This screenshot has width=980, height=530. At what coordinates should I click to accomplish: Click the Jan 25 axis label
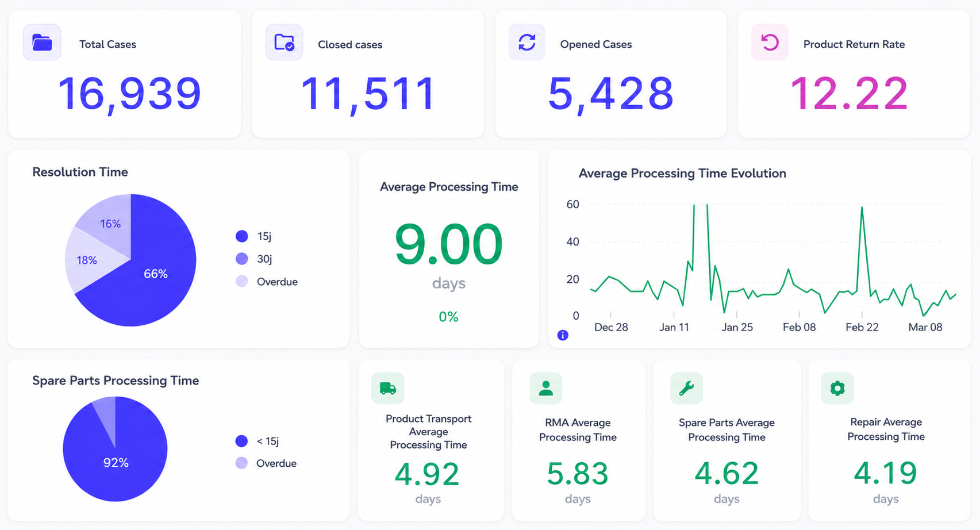pos(737,327)
